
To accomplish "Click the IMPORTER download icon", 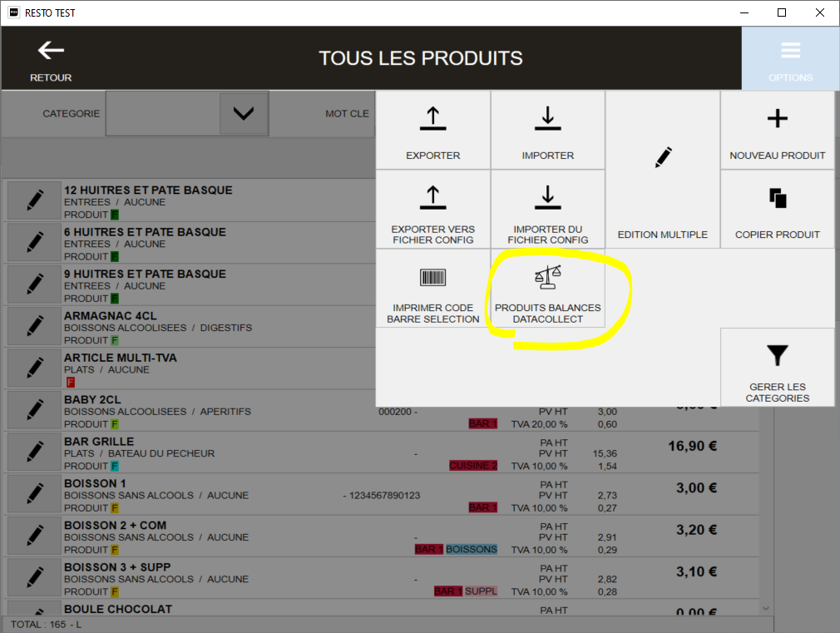I will coord(547,118).
